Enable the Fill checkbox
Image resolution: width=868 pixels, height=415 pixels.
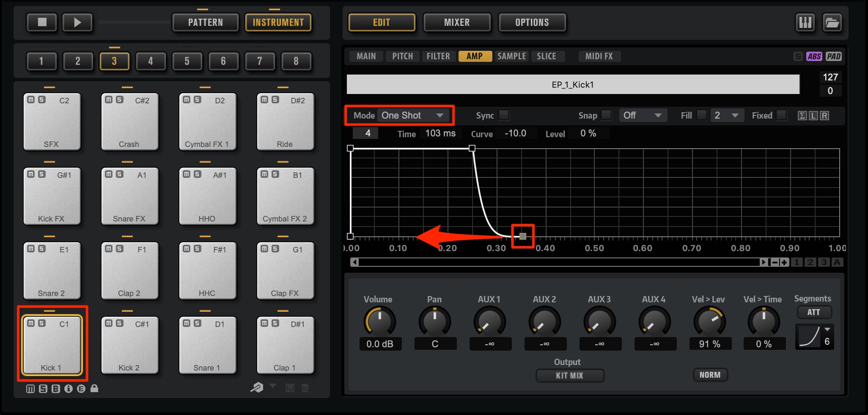[x=702, y=115]
